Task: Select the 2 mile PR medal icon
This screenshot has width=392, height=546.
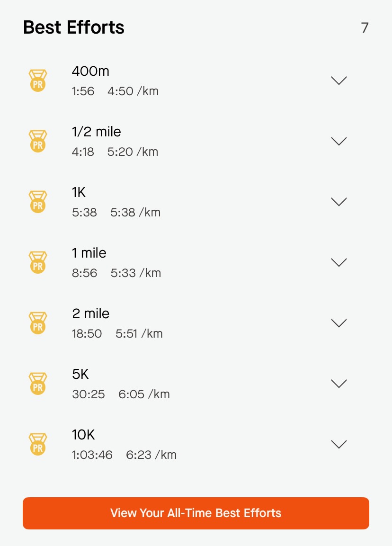Action: [37, 323]
